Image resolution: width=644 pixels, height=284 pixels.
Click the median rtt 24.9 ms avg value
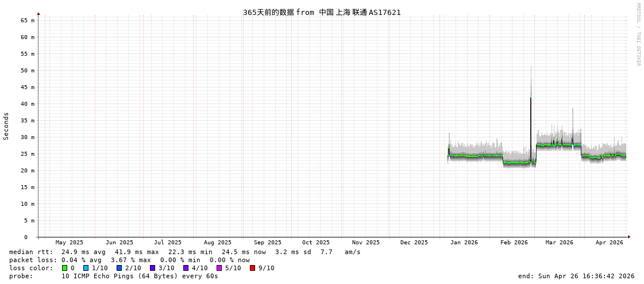pyautogui.click(x=83, y=252)
